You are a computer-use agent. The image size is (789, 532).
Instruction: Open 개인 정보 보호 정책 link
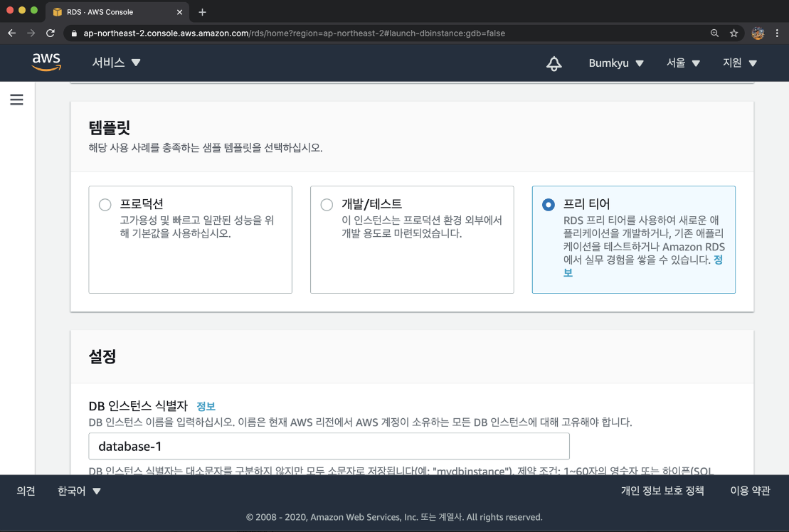pyautogui.click(x=662, y=491)
